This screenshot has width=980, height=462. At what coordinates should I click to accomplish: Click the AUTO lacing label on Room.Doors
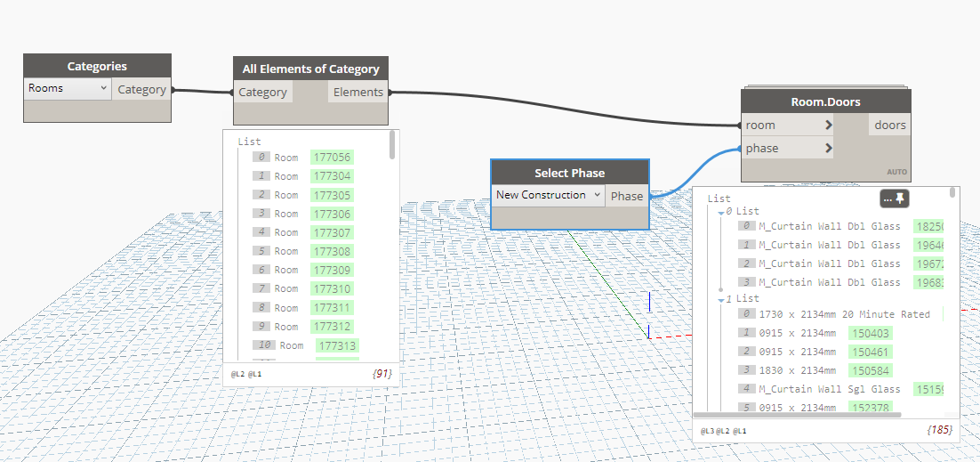pyautogui.click(x=897, y=172)
